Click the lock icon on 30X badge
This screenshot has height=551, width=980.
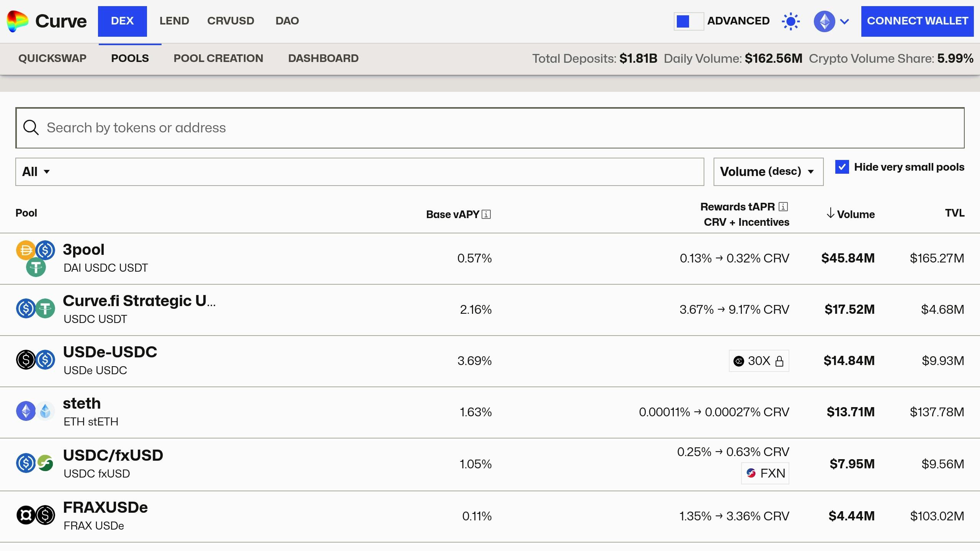point(779,361)
